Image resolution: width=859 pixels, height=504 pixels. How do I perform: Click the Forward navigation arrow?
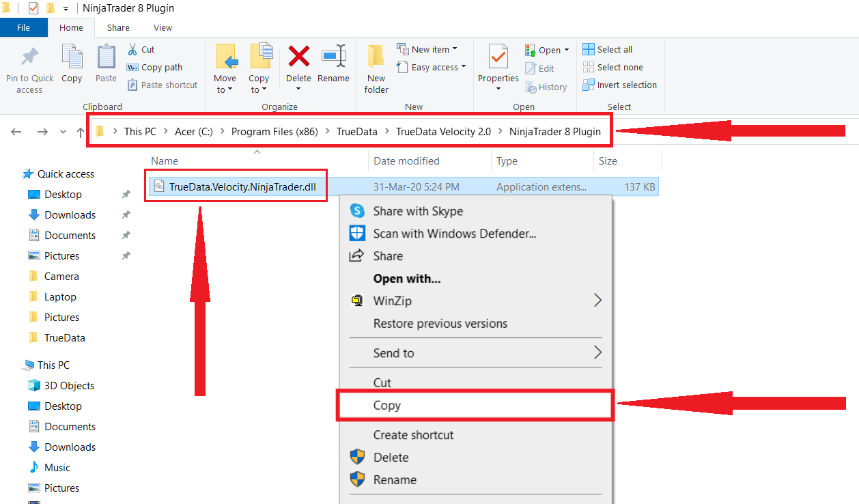pyautogui.click(x=42, y=132)
